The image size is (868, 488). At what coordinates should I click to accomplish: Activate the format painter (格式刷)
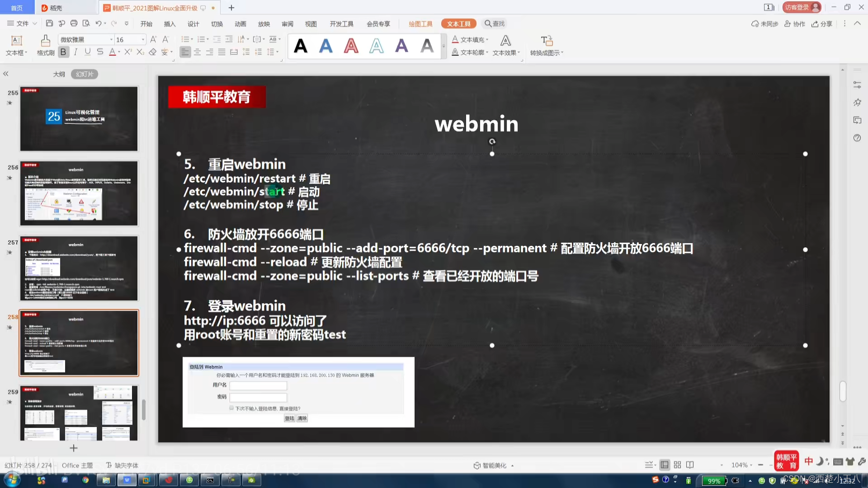click(45, 45)
